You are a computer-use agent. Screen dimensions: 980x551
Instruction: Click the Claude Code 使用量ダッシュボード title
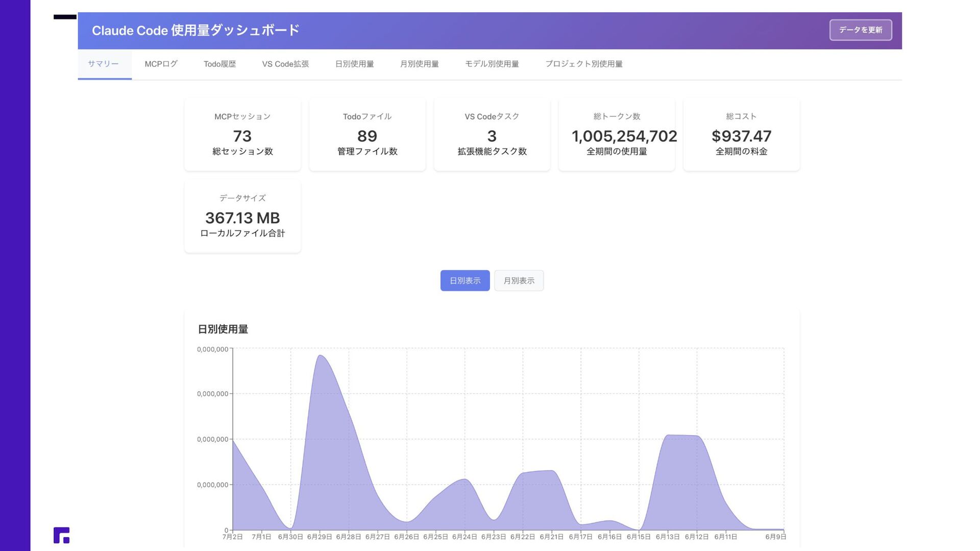click(x=195, y=30)
